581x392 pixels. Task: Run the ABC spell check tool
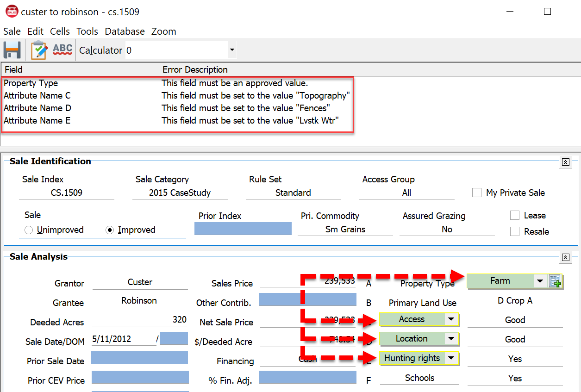[x=62, y=50]
